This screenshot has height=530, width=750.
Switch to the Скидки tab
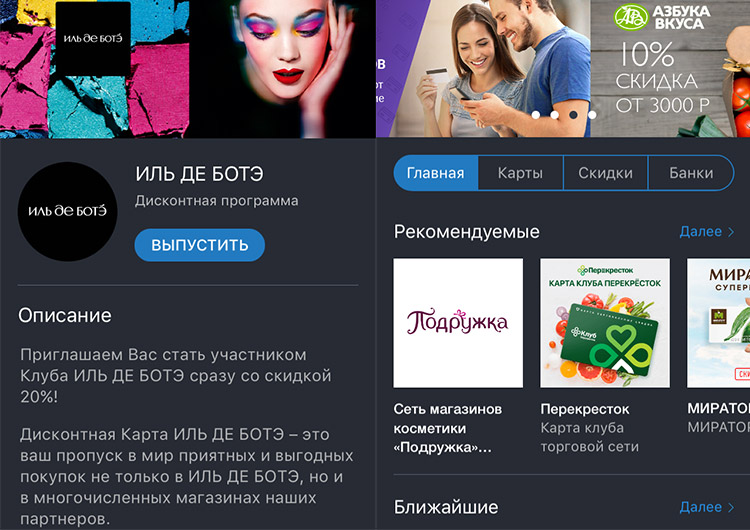606,173
